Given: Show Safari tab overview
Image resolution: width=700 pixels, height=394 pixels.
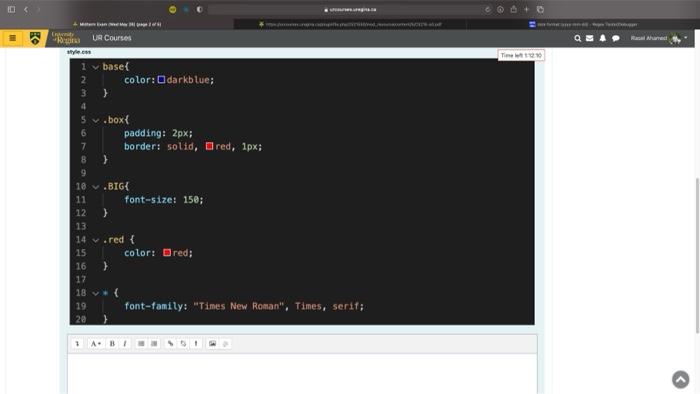Looking at the screenshot, I should tap(540, 9).
